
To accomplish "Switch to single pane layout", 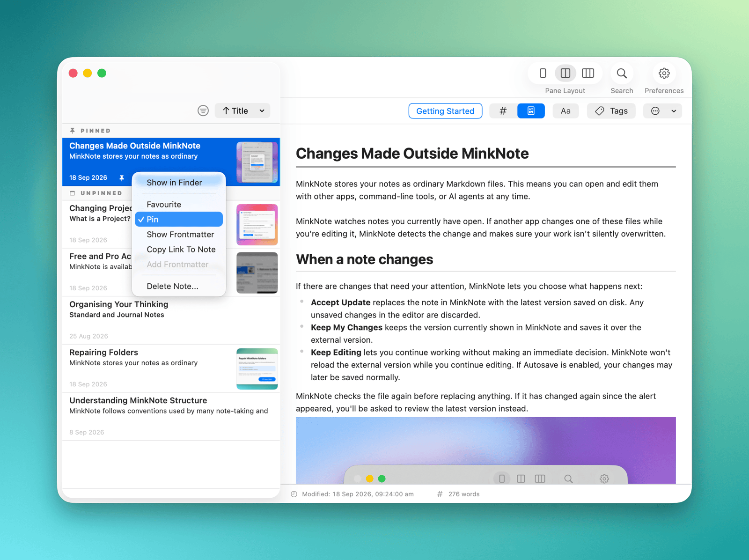I will click(x=543, y=73).
